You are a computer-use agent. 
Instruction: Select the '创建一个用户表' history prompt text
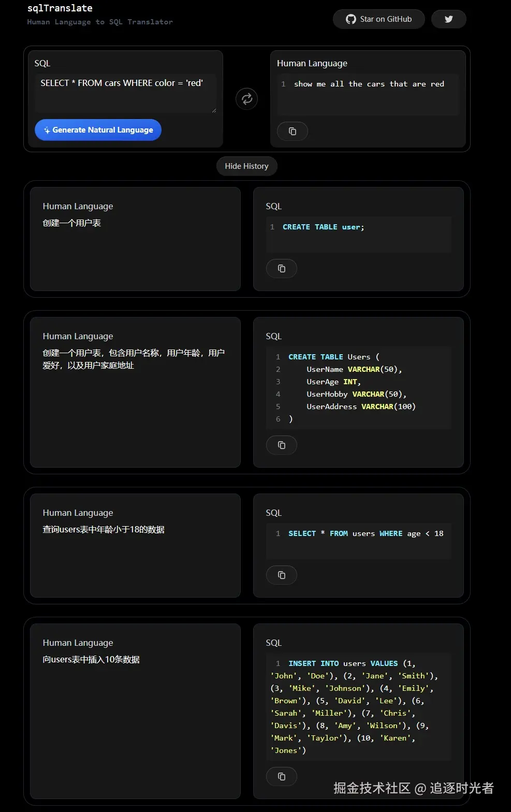[72, 223]
